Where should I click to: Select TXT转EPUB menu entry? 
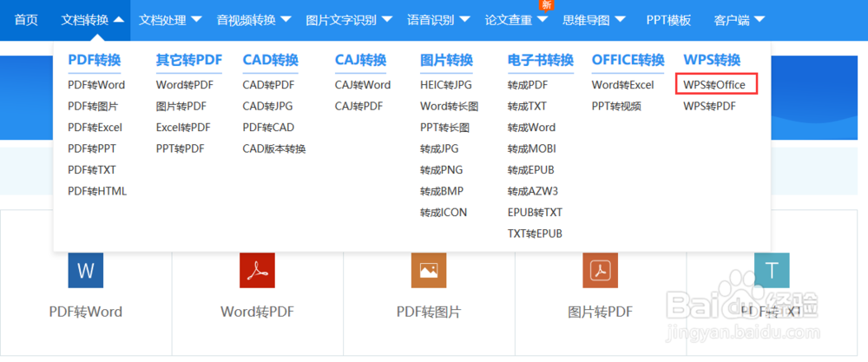535,234
